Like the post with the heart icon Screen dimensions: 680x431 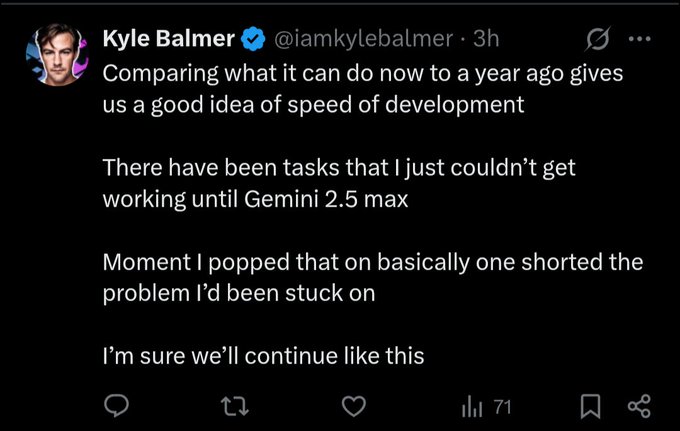[352, 406]
